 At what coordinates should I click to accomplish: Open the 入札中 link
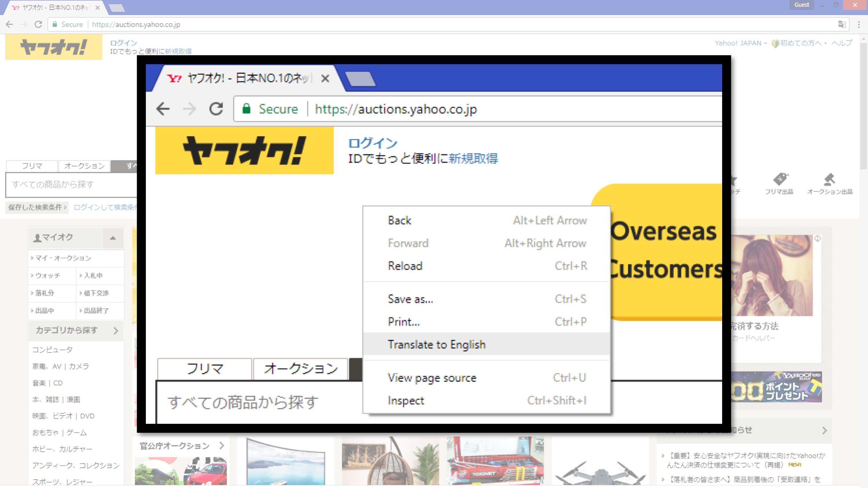point(93,275)
